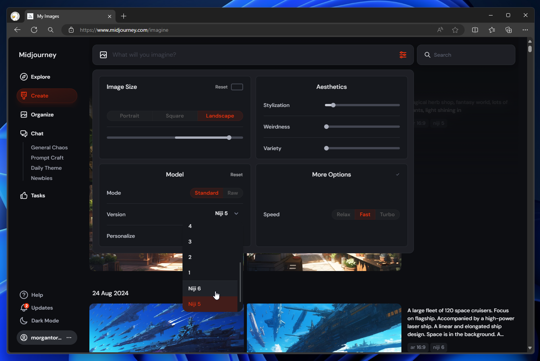This screenshot has height=361, width=540.
Task: Set Speed to Turbo
Action: 387,214
